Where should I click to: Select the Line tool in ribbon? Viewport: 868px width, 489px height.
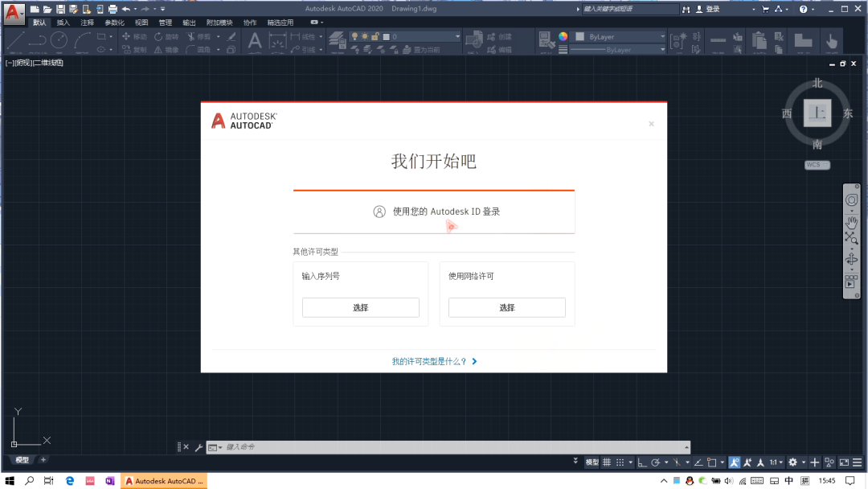tap(15, 41)
